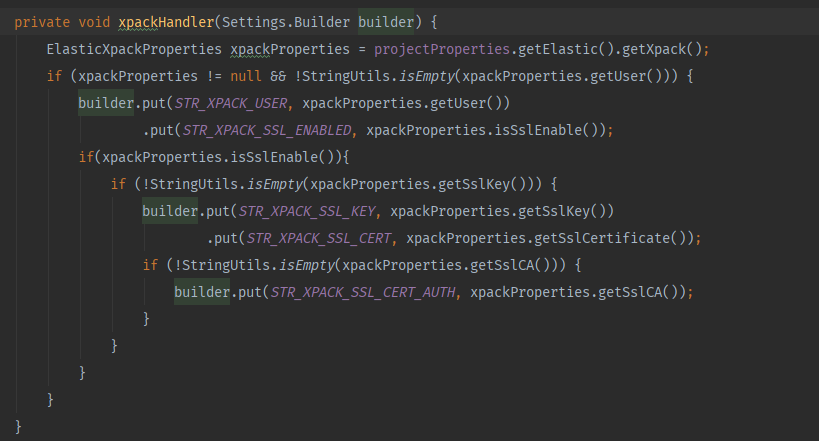819x441 pixels.
Task: Click the 'private' keyword in the method signature
Action: [42, 22]
